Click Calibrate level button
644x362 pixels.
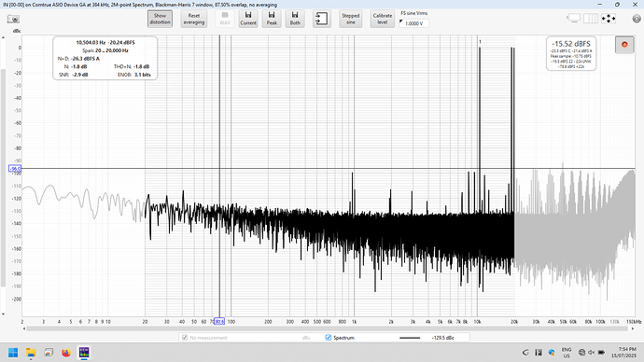click(x=383, y=19)
